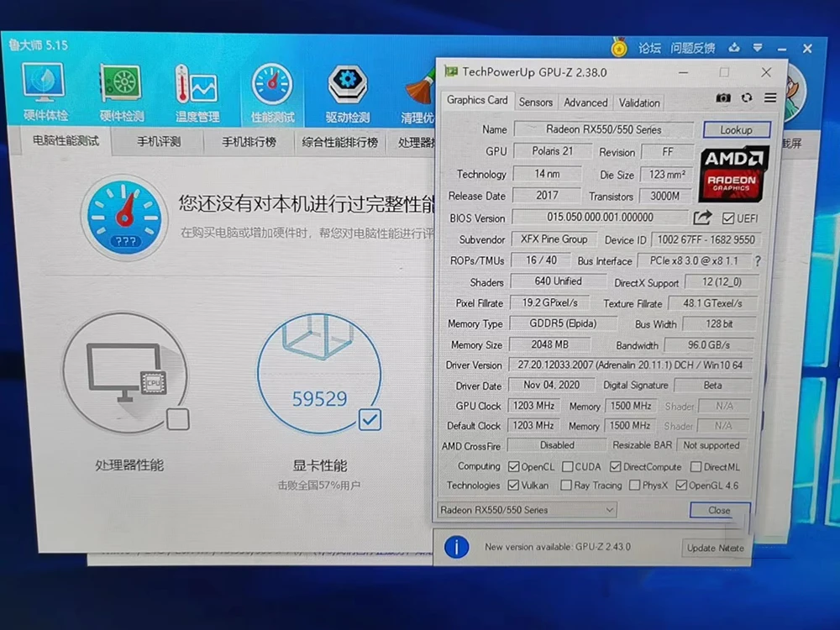Click the Ludashi title bar dropdown menu icon
The height and width of the screenshot is (630, 840).
pos(758,48)
